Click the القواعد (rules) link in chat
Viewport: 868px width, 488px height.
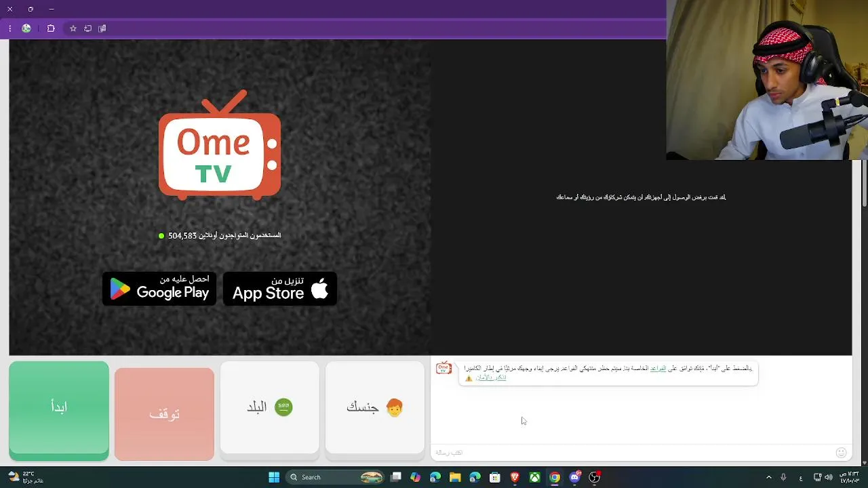(658, 368)
